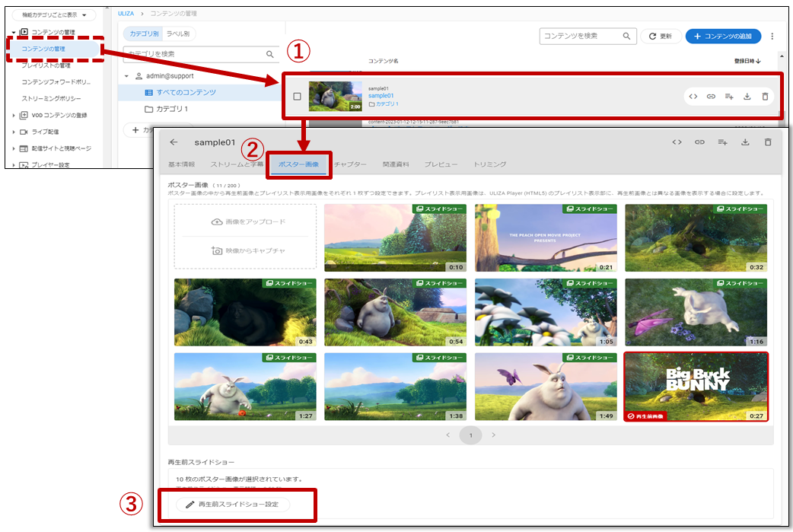
Task: Click add-to-playlist icon in the sample01 detail header
Action: [x=723, y=142]
